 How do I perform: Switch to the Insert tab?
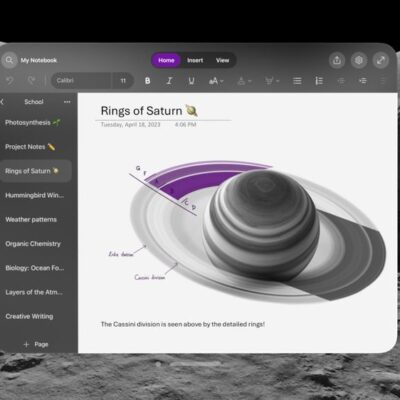tap(195, 60)
